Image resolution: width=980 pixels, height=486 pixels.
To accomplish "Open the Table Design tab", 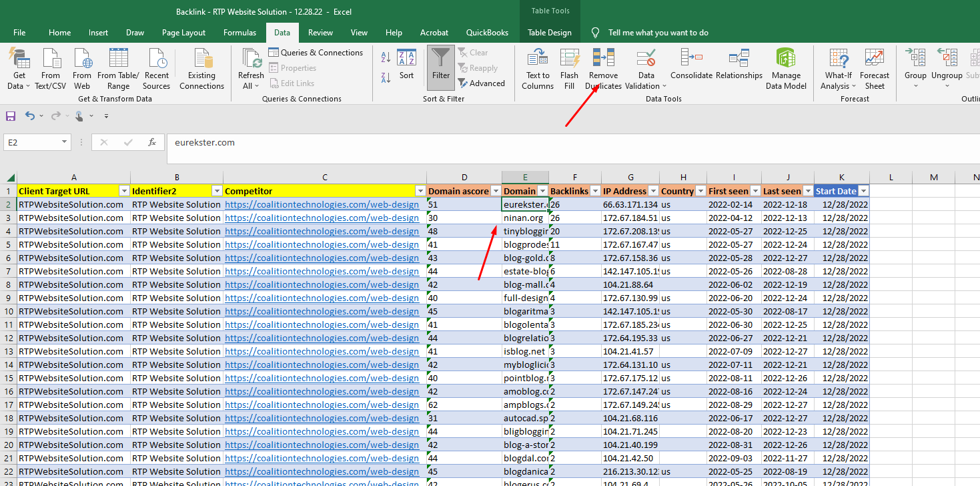I will (x=549, y=33).
